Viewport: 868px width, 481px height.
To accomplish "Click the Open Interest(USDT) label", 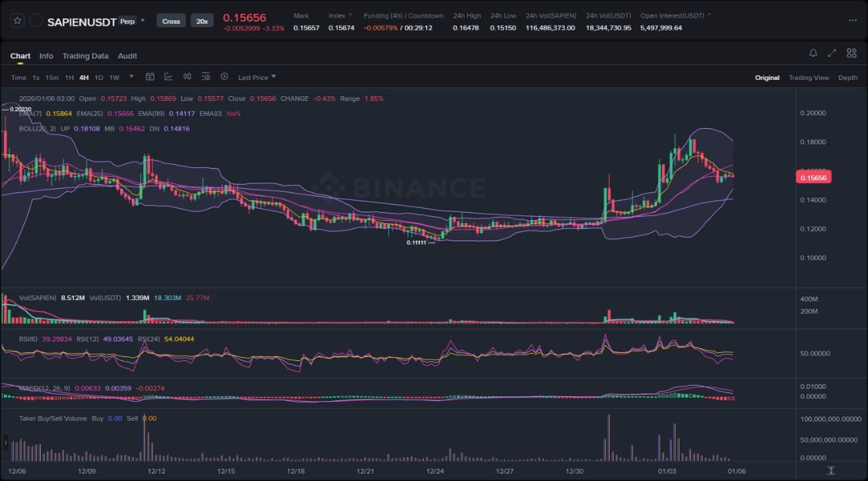I will click(673, 16).
